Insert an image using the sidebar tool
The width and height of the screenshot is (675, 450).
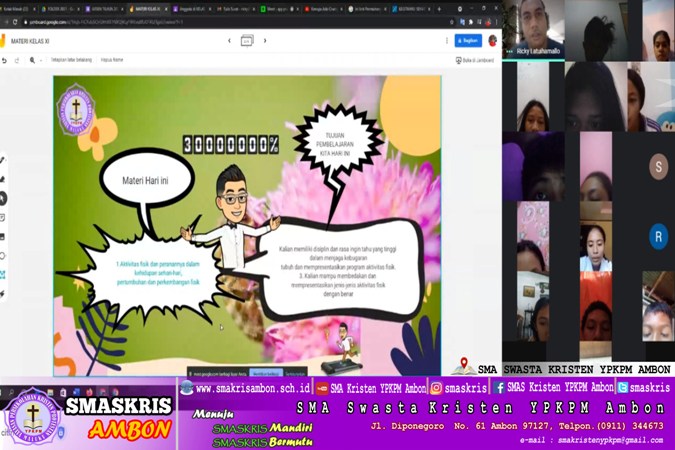tap(3, 237)
